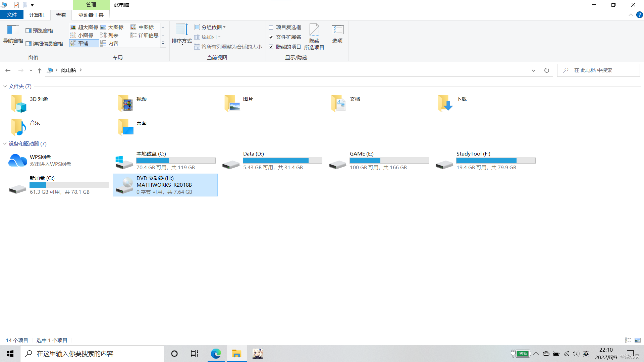Open the 文件 menu tab

[12, 15]
